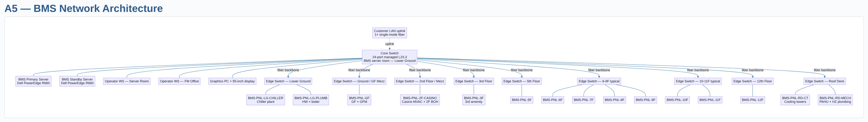Select the BMS-PNL-5F panel node
868x122 pixels.
[521, 100]
